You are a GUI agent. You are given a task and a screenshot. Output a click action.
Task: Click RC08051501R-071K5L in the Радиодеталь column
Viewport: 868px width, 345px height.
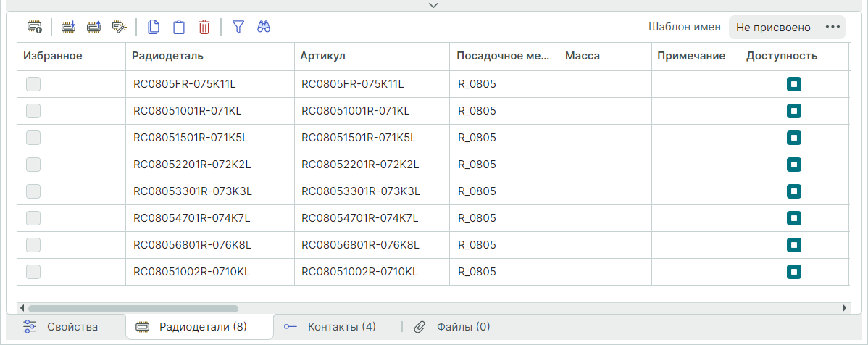tap(210, 137)
